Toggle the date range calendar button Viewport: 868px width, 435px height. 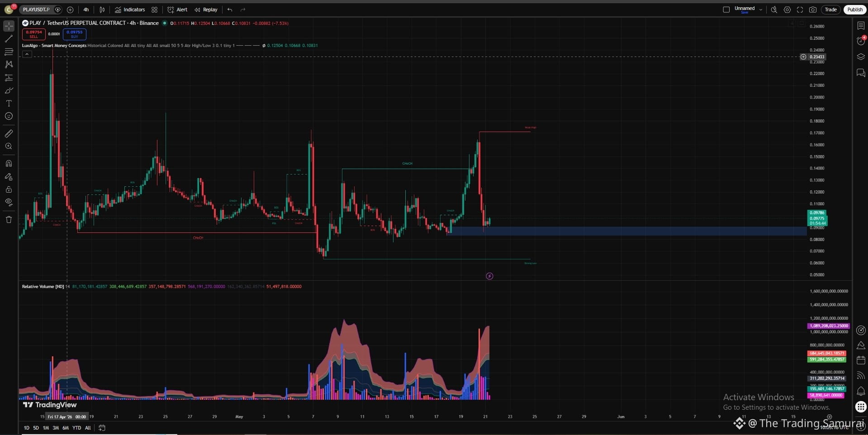102,428
